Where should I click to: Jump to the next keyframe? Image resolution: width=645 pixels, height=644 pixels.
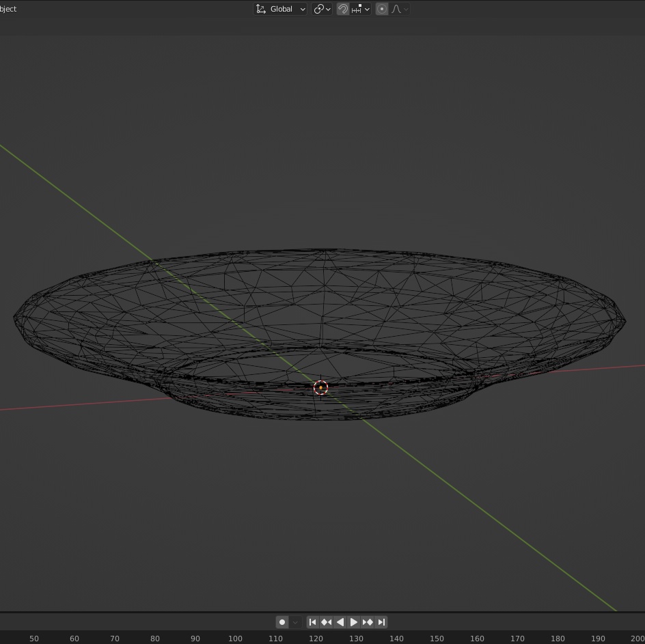(x=368, y=622)
